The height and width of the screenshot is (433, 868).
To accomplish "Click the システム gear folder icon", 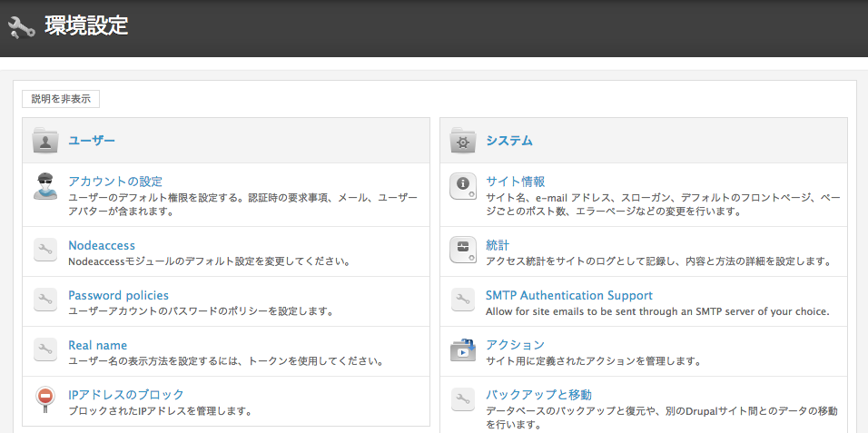I will [x=463, y=141].
